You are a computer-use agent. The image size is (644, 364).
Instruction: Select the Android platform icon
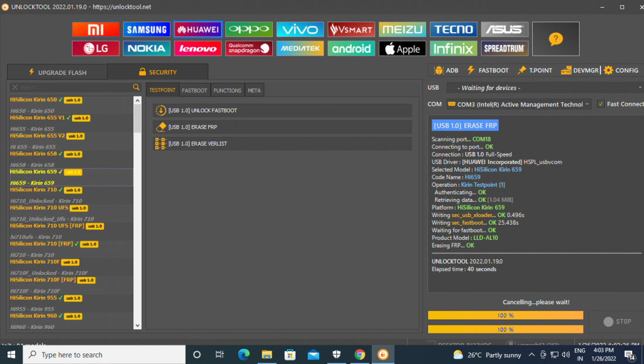pyautogui.click(x=351, y=49)
